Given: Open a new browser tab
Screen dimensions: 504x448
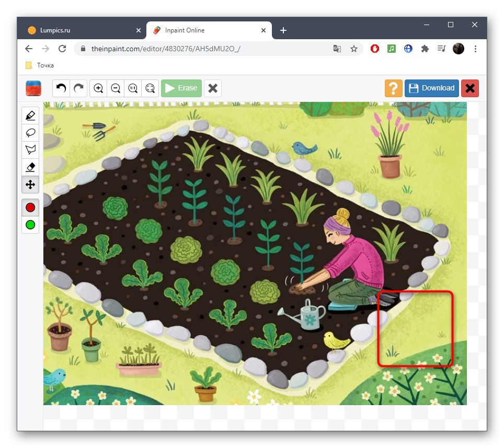Looking at the screenshot, I should tap(283, 30).
